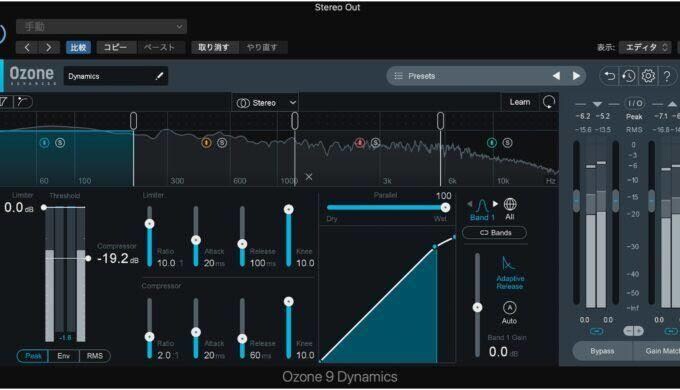Screen dimensions: 680x390
Task: Click the reset icon next to Learn
Action: [x=549, y=102]
